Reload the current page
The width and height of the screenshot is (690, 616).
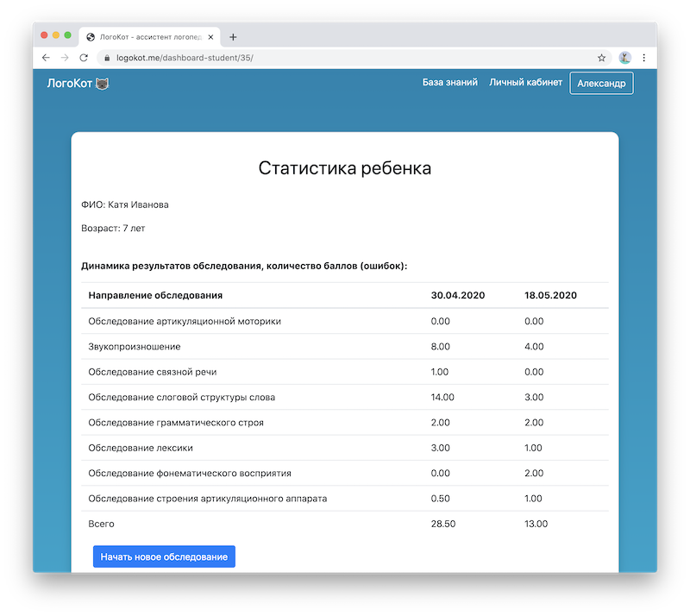click(83, 57)
